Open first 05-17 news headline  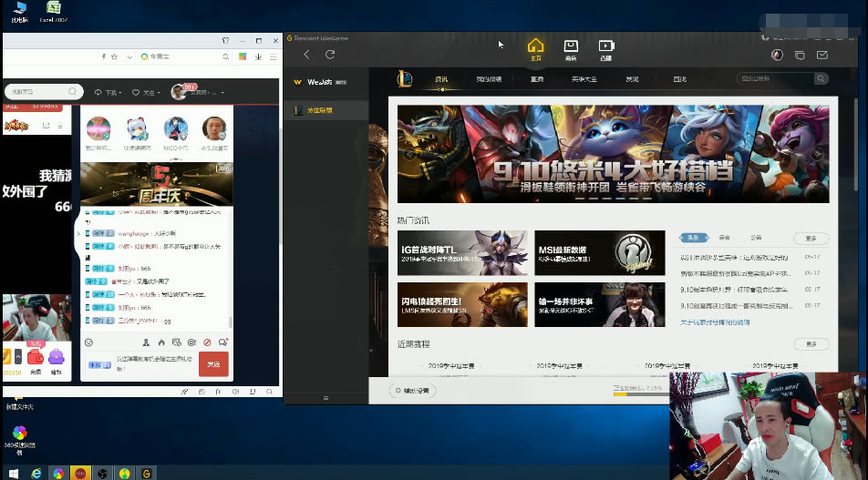tap(735, 258)
